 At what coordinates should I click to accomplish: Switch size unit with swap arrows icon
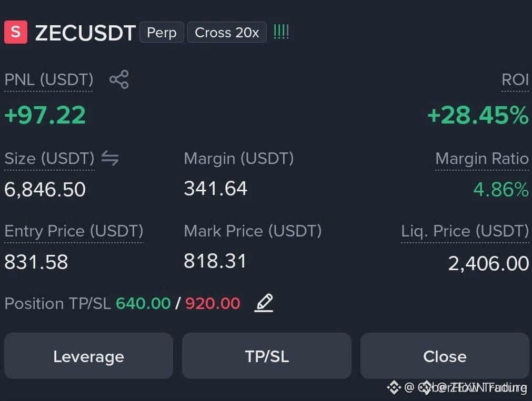[x=110, y=158]
